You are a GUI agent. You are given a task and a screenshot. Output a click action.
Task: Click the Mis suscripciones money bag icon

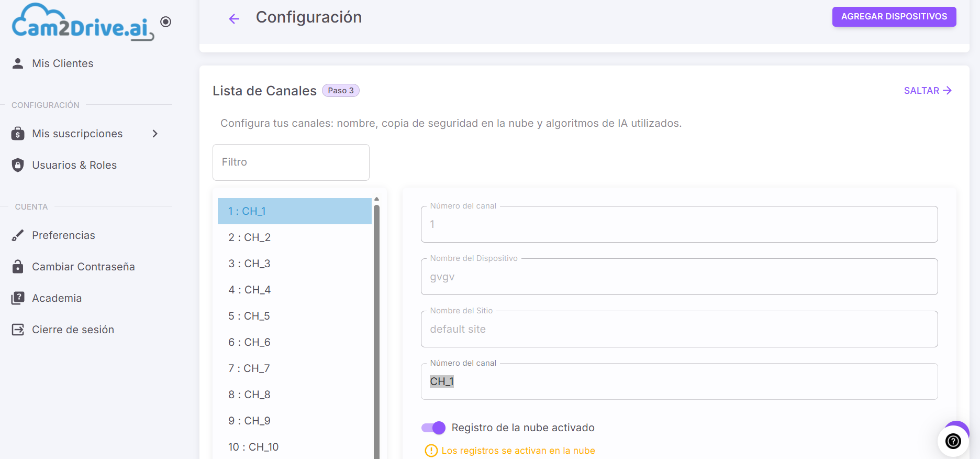coord(18,134)
